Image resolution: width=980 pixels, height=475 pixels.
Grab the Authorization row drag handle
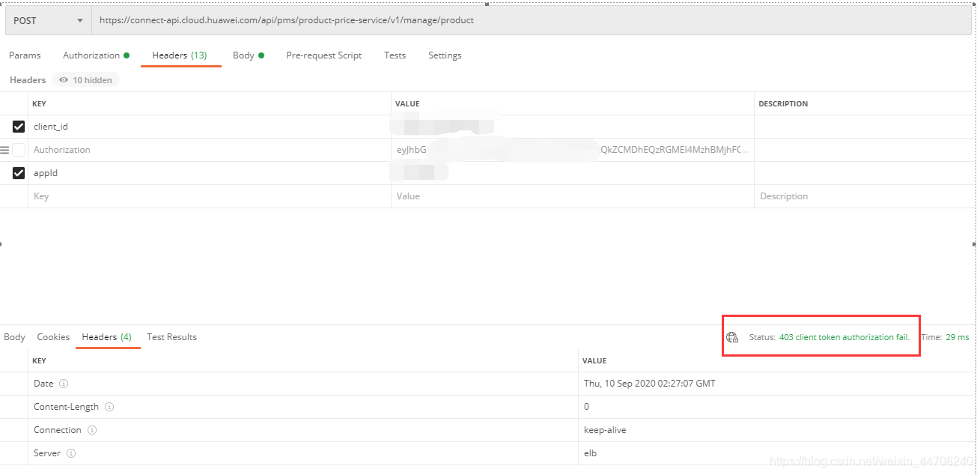pyautogui.click(x=4, y=150)
